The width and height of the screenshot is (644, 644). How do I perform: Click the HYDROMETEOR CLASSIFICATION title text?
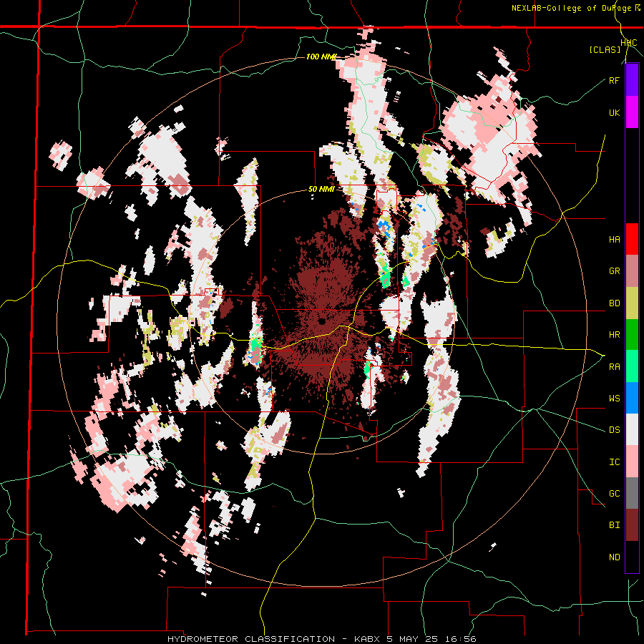(251, 639)
